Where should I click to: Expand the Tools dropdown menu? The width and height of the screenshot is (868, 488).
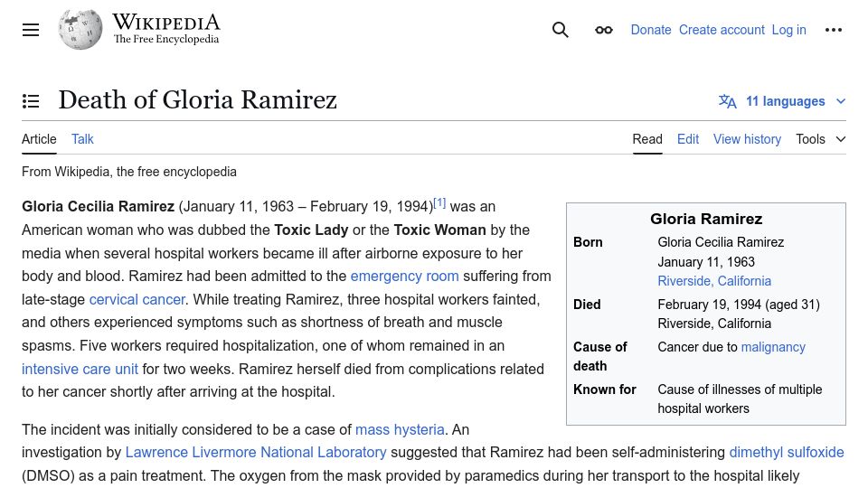pos(821,139)
